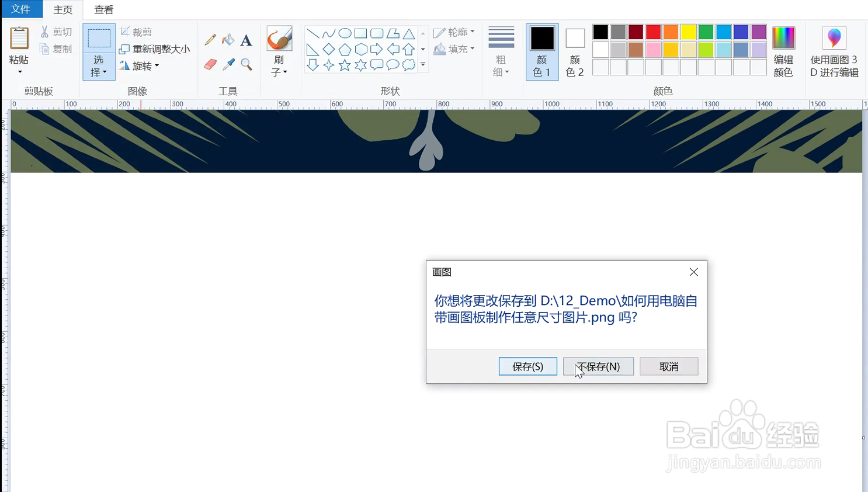Image resolution: width=868 pixels, height=492 pixels.
Task: Choose the Down arrow shape
Action: (x=313, y=65)
